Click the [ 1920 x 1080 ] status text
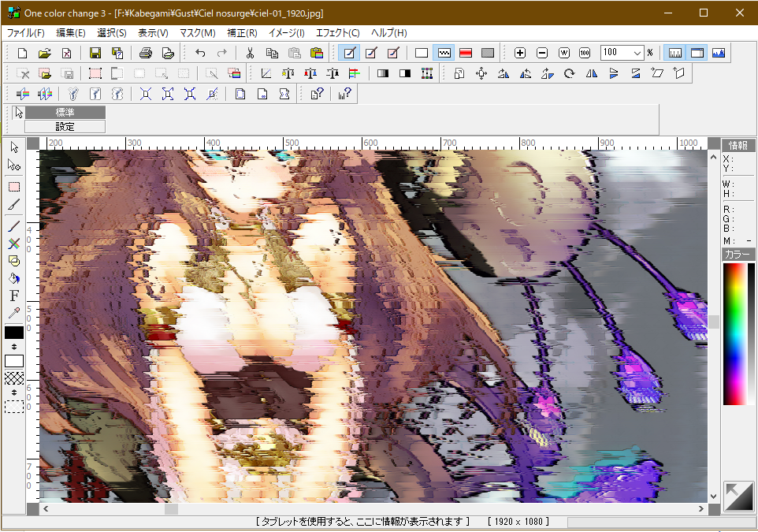This screenshot has height=532, width=758. pyautogui.click(x=518, y=522)
